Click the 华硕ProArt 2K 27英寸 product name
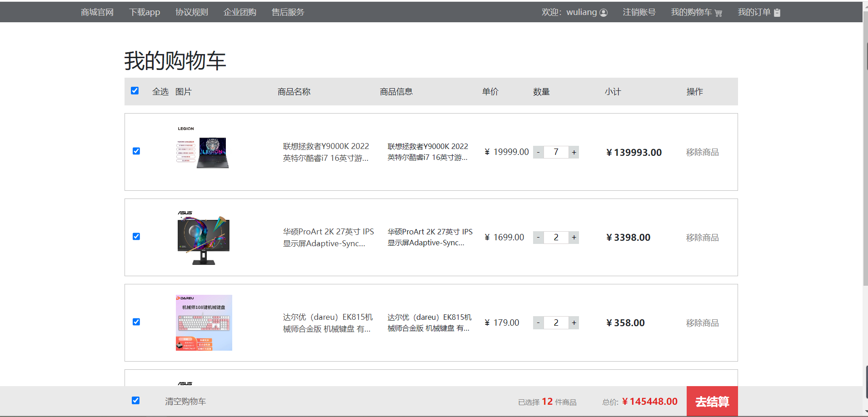The image size is (868, 417). point(329,238)
